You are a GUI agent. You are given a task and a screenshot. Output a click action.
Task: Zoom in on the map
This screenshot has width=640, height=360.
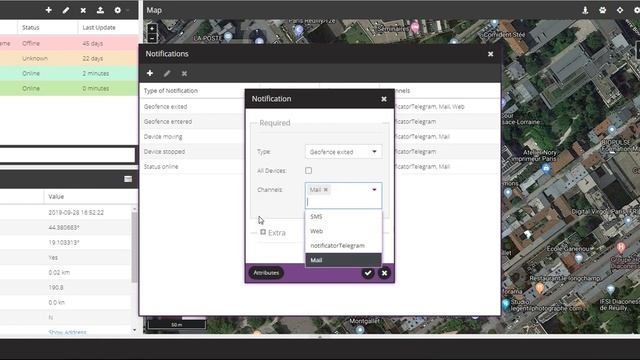[152, 29]
